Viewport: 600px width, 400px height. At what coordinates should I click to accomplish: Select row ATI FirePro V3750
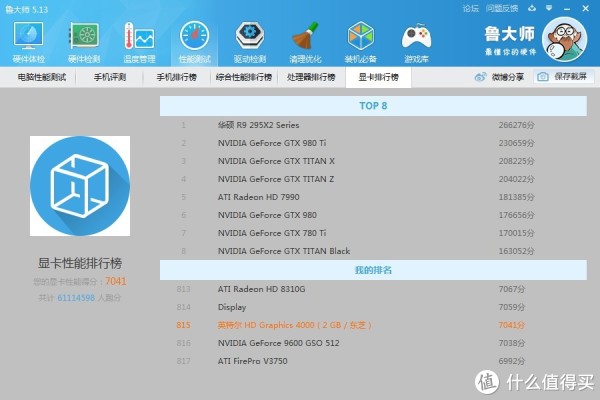(x=373, y=361)
